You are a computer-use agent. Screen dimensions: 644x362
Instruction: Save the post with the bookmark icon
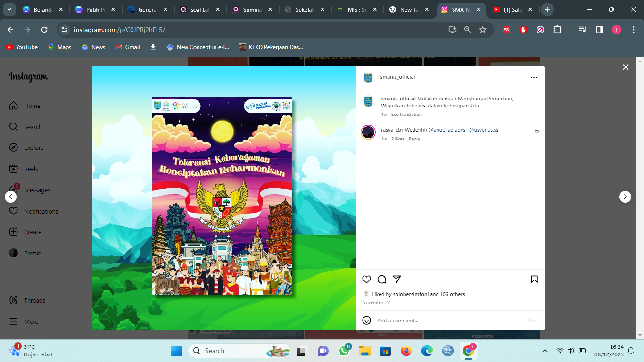(x=534, y=279)
